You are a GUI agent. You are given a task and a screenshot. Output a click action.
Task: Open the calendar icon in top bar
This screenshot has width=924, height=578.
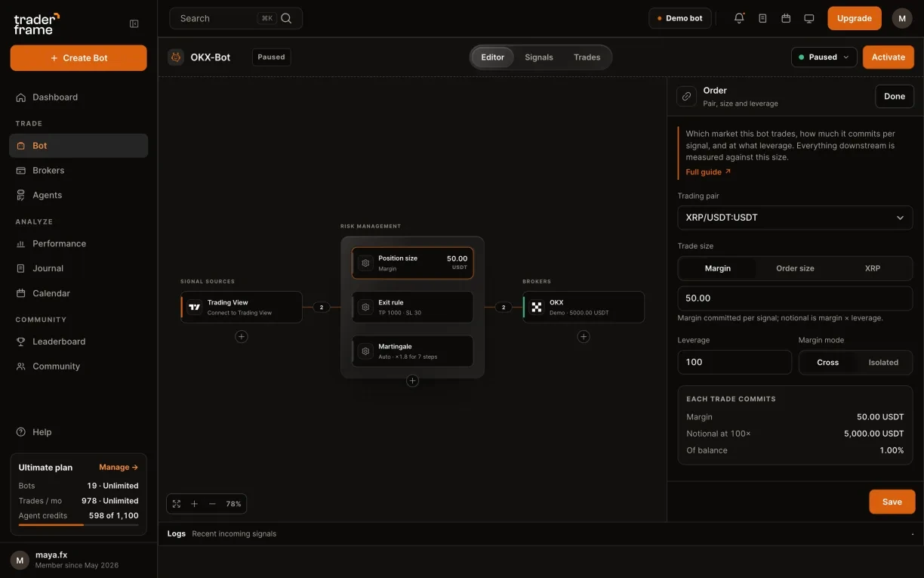[786, 18]
